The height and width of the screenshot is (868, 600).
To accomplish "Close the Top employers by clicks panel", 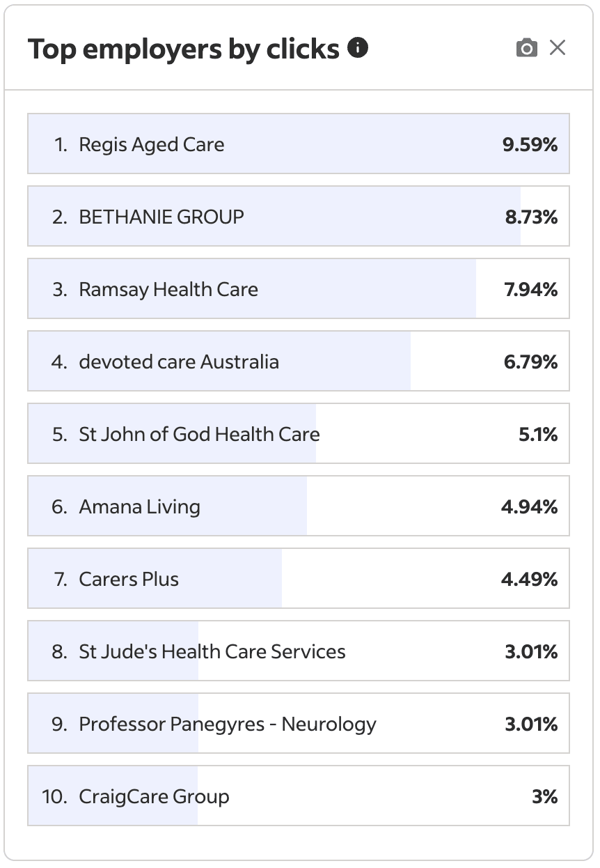I will (x=558, y=48).
